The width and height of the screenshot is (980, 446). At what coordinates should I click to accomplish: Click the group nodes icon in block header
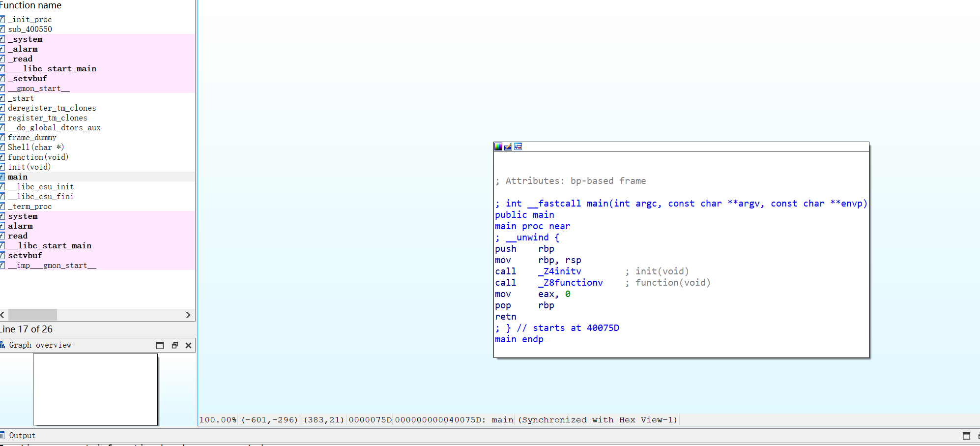pyautogui.click(x=518, y=147)
